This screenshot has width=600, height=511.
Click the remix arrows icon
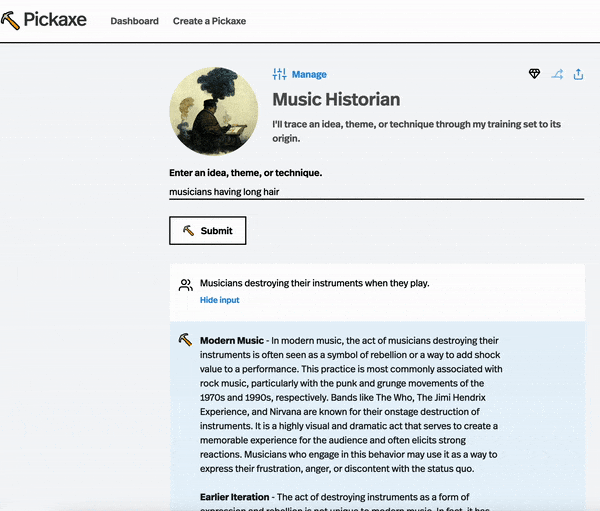(557, 74)
